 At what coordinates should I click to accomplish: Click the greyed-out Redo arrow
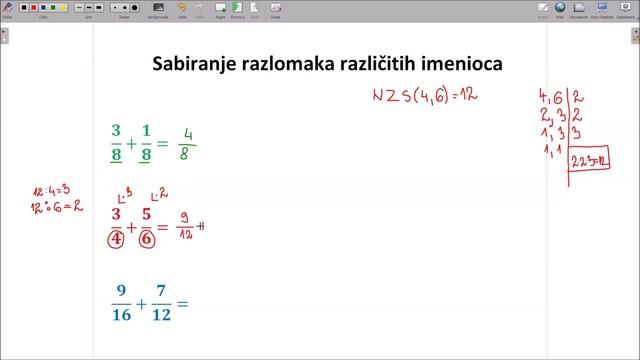pyautogui.click(x=199, y=10)
